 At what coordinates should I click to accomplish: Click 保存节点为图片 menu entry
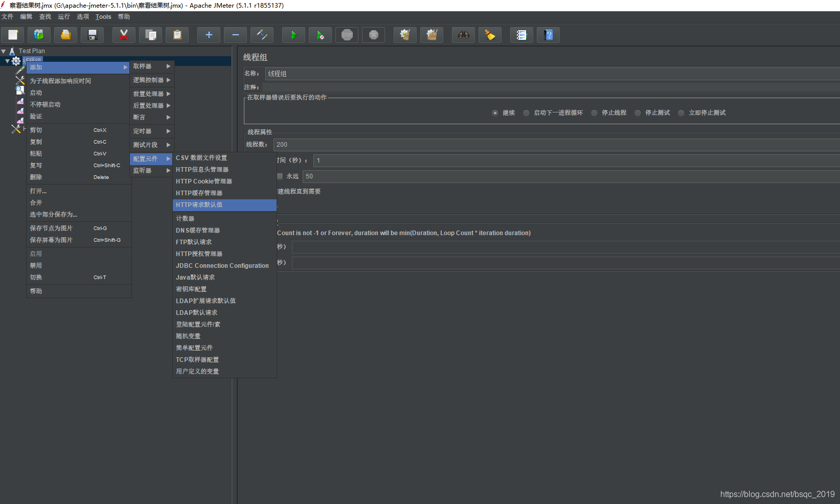coord(79,228)
